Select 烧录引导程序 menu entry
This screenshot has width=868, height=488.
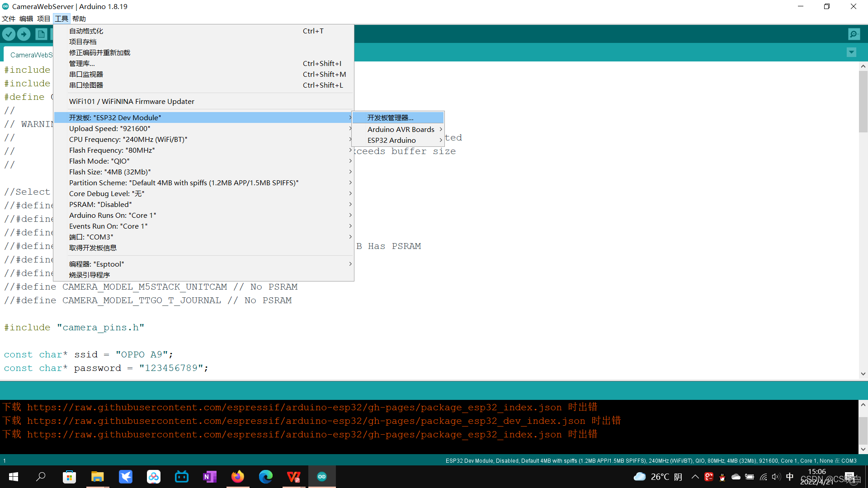click(203, 275)
